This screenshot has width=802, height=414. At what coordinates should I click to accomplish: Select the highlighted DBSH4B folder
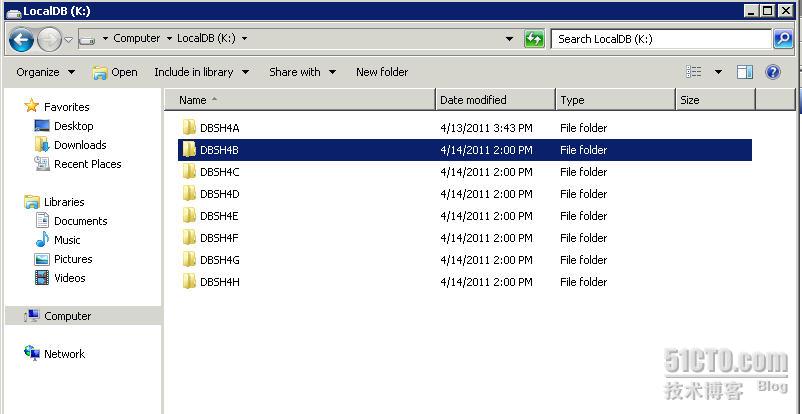coord(464,150)
